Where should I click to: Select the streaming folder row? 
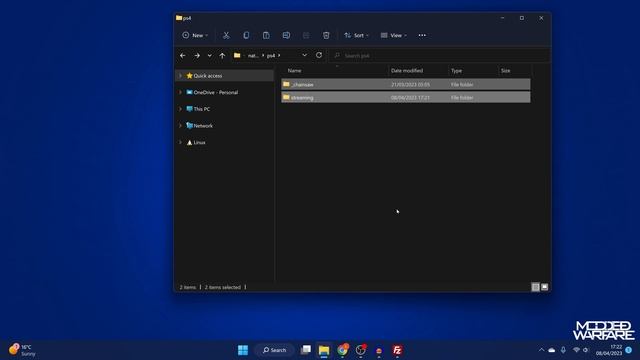[406, 98]
